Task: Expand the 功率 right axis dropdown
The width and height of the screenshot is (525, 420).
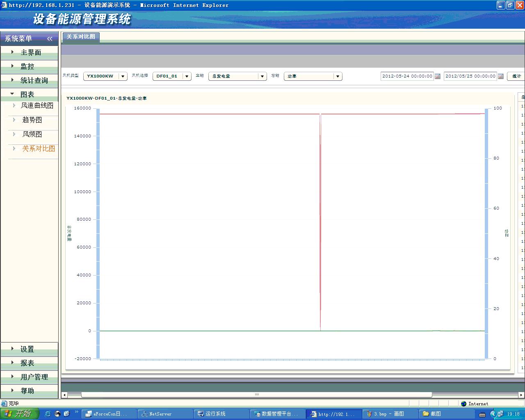Action: coord(338,76)
